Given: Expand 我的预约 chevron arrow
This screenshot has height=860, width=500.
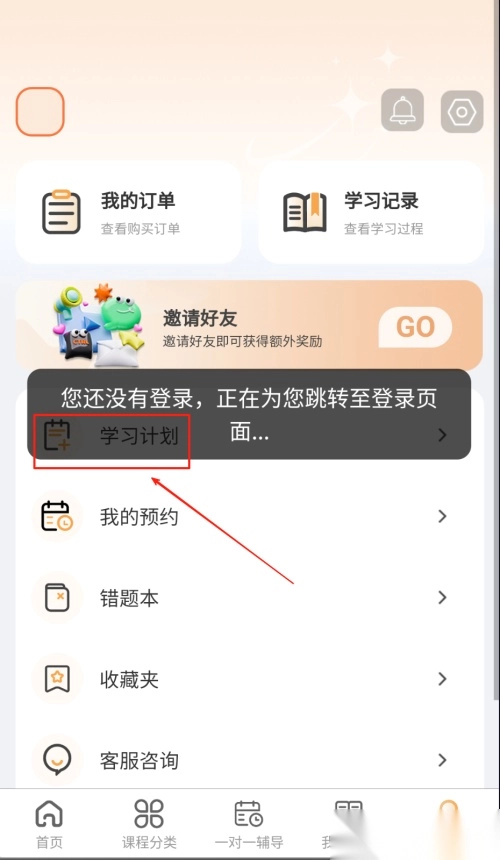Looking at the screenshot, I should [x=442, y=516].
